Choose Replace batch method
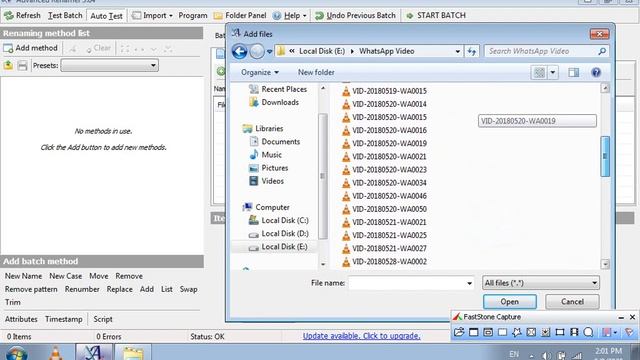This screenshot has width=640, height=360. pyautogui.click(x=120, y=289)
